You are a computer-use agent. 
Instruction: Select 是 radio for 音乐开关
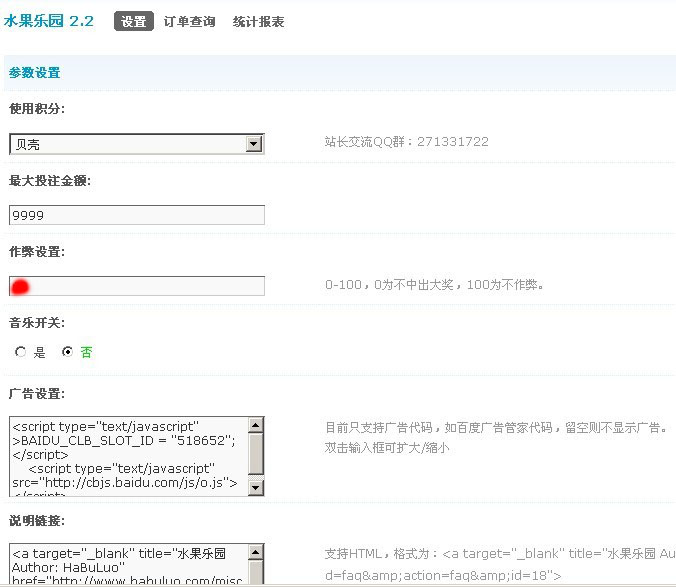pyautogui.click(x=20, y=352)
